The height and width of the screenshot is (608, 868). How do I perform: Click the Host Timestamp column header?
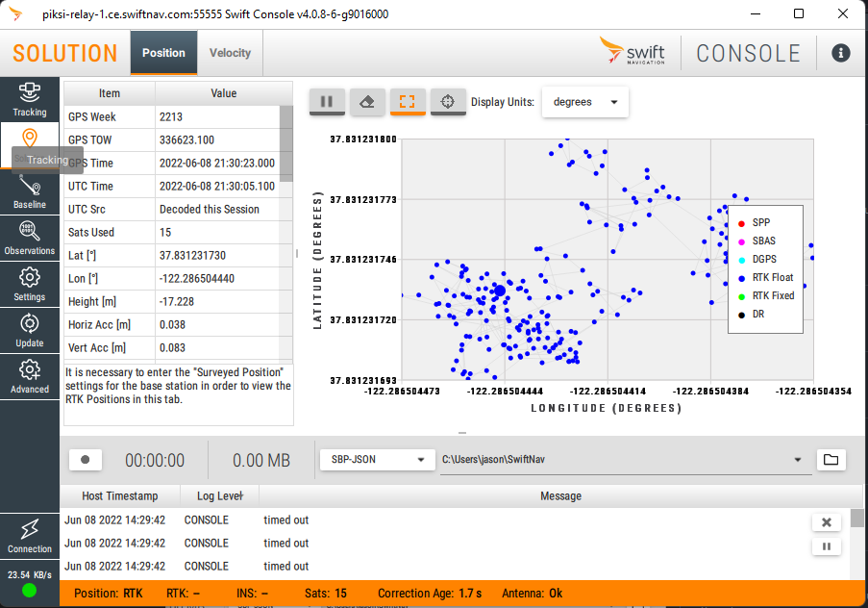tap(120, 496)
